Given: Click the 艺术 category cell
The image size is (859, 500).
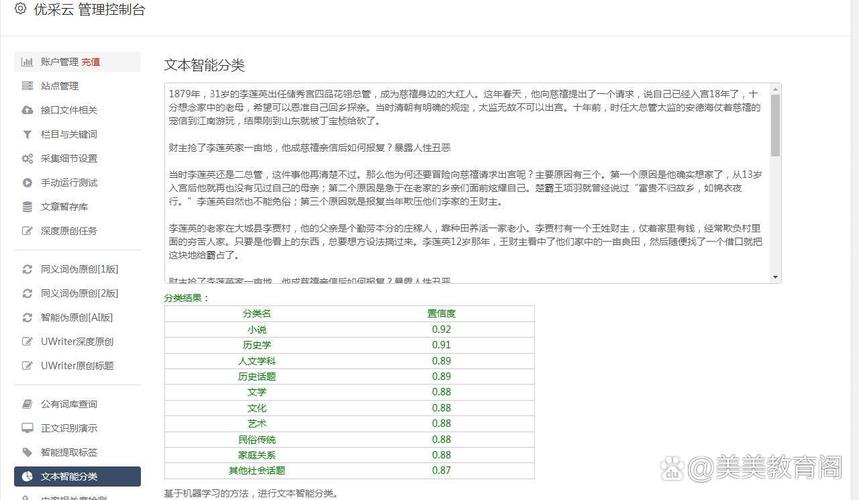Looking at the screenshot, I should 257,423.
